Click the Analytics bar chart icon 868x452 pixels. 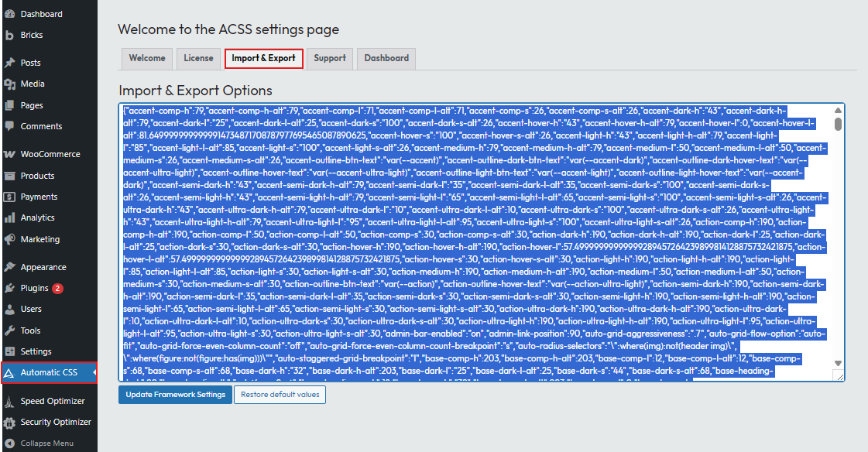pyautogui.click(x=9, y=217)
